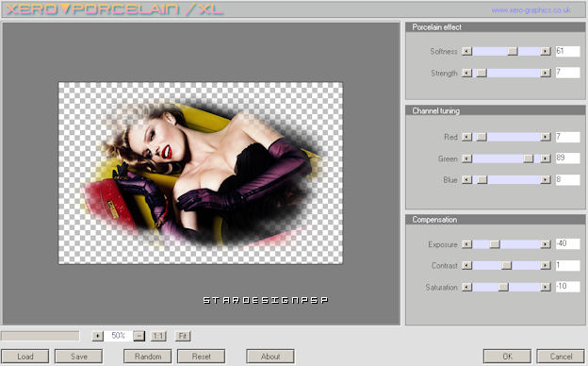The height and width of the screenshot is (366, 588).
Task: Click the Load button
Action: [25, 357]
